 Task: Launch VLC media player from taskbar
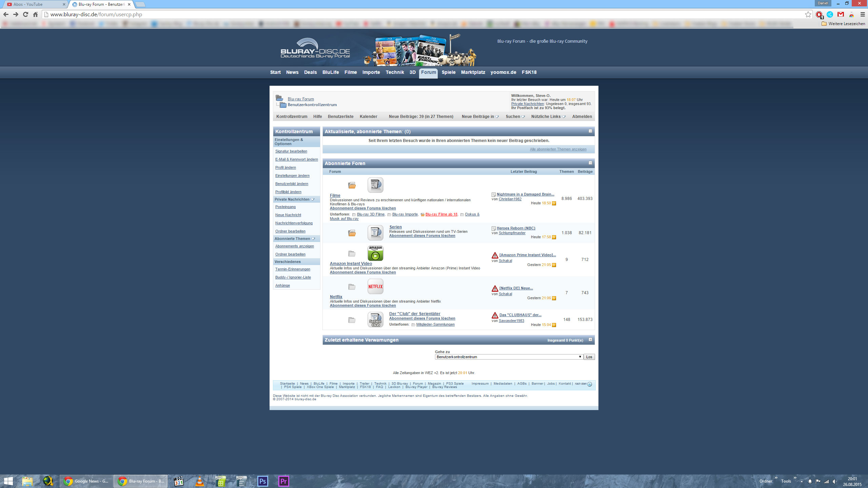[x=200, y=481]
